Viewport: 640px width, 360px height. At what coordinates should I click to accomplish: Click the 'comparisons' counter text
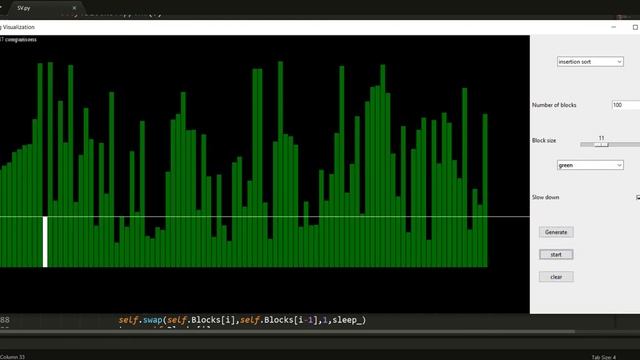(21, 40)
